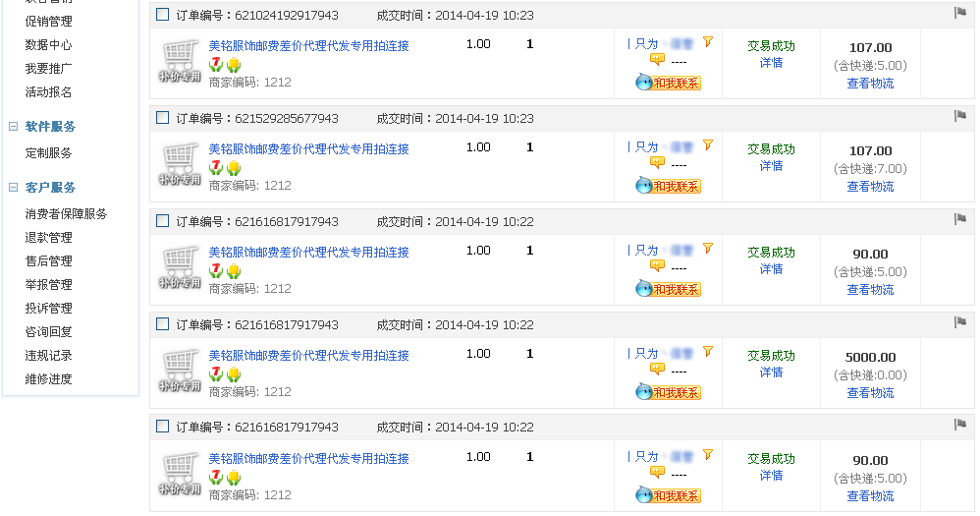Screen dimensions: 980x516
Task: Click the flag icon on order 621529285677943
Action: 960,116
